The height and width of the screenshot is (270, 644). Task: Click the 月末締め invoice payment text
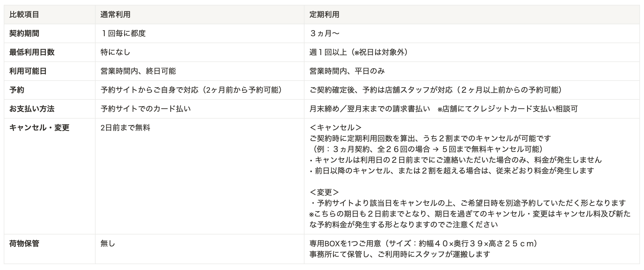click(370, 109)
